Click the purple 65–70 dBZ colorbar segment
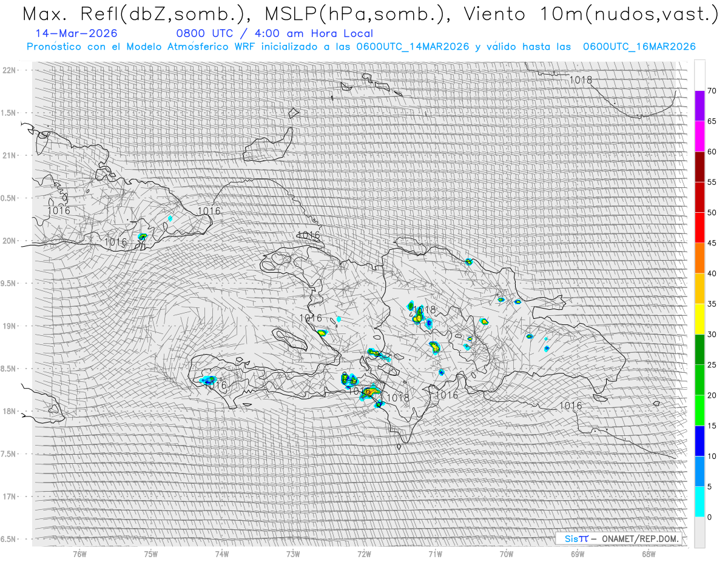The width and height of the screenshot is (728, 562). [699, 106]
